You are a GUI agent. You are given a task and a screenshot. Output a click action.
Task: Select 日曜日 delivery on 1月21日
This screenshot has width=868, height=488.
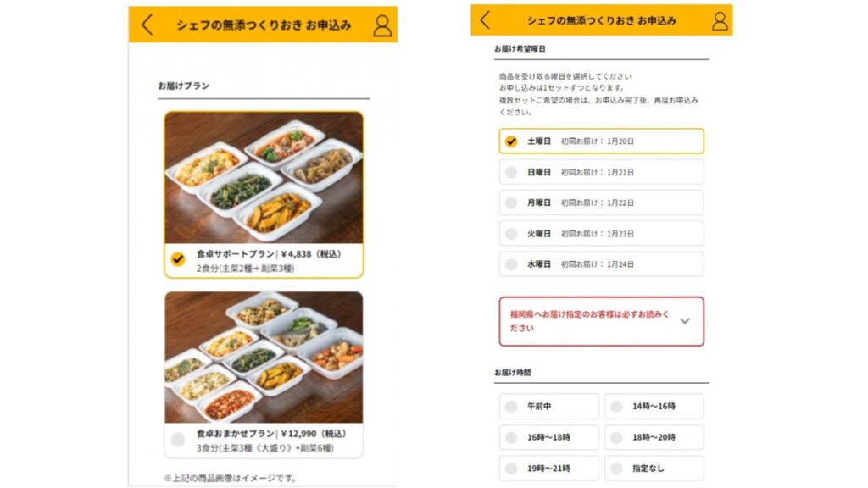point(601,172)
